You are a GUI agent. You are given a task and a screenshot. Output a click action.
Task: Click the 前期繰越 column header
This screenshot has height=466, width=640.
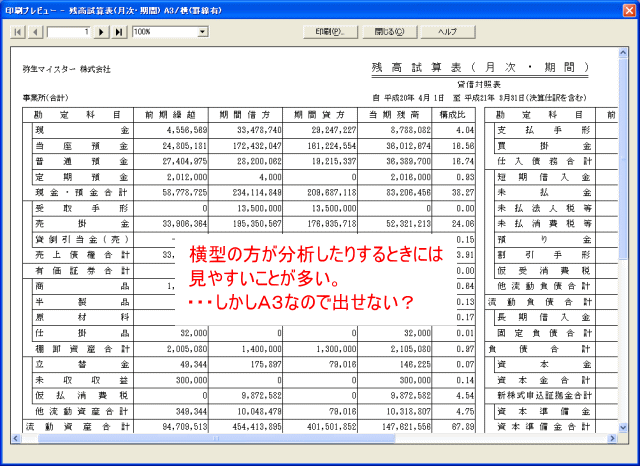click(x=171, y=115)
